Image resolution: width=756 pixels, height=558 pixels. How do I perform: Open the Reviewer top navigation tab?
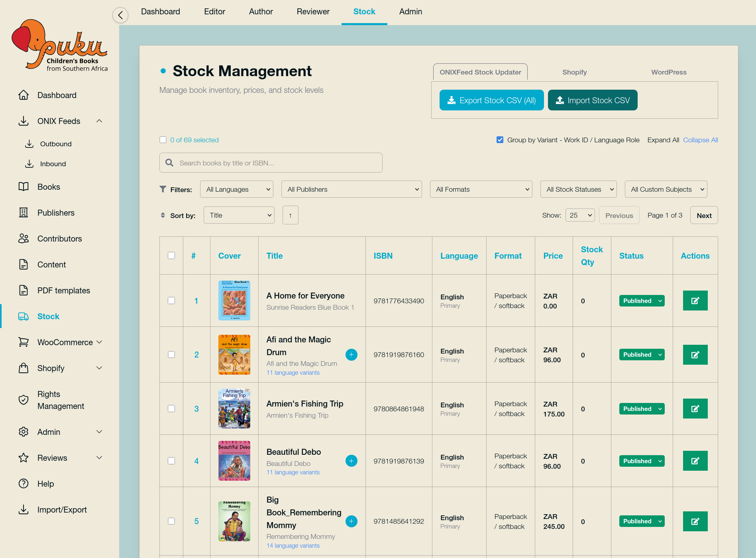click(313, 12)
